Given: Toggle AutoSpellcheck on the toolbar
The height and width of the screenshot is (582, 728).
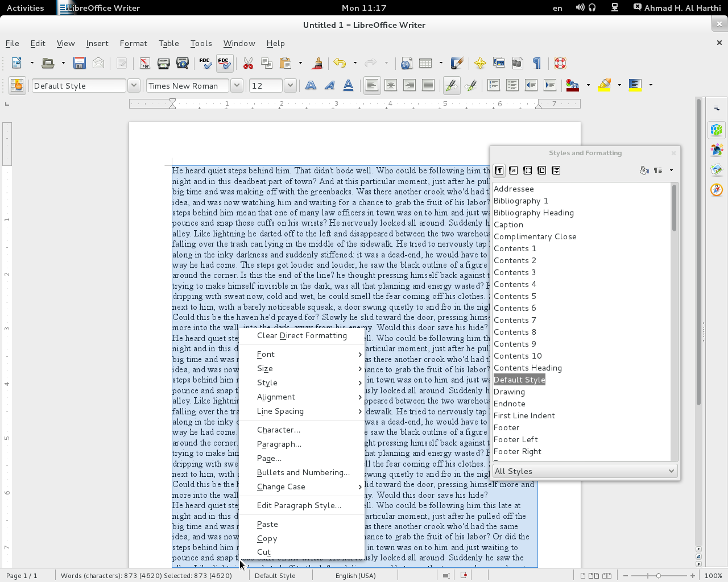Looking at the screenshot, I should click(224, 63).
